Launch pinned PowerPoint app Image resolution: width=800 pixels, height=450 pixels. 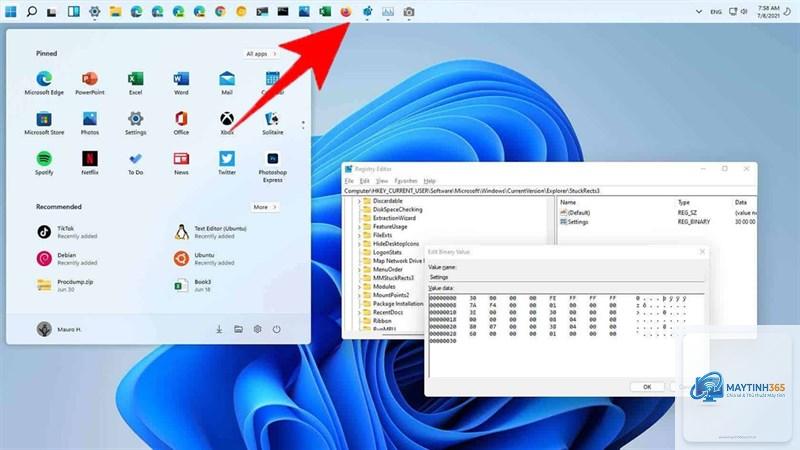[90, 83]
